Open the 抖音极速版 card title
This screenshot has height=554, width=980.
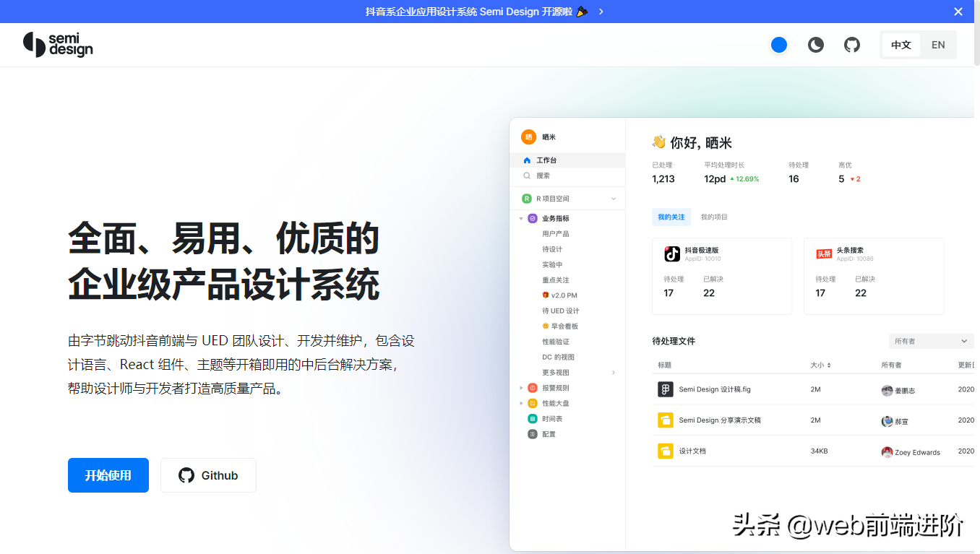click(x=702, y=251)
